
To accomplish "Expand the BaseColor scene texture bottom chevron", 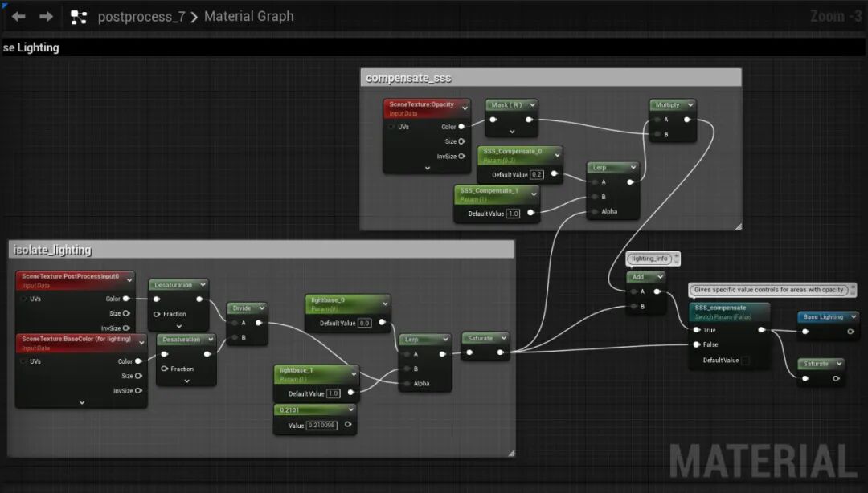I will click(x=82, y=403).
